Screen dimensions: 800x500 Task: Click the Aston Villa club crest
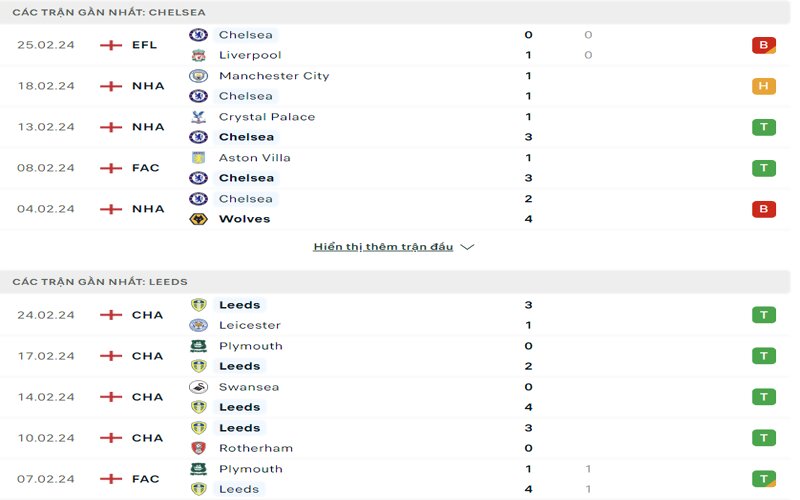click(198, 158)
